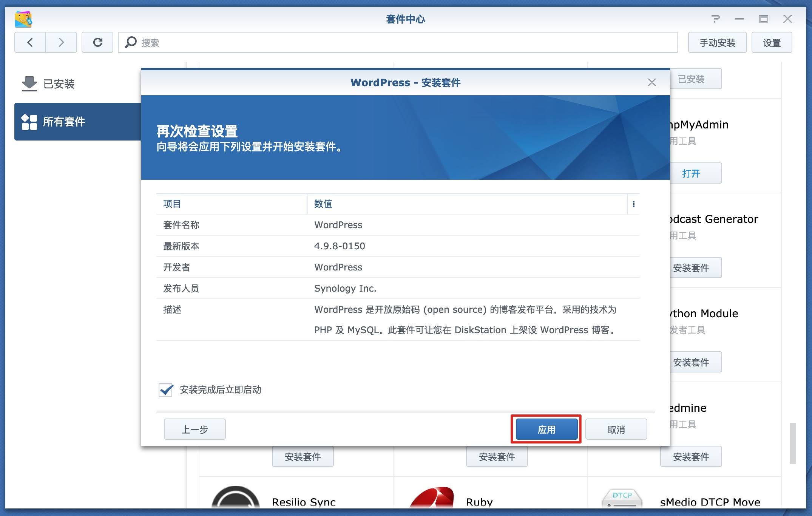
Task: Click the Ruby package icon
Action: pos(432,499)
